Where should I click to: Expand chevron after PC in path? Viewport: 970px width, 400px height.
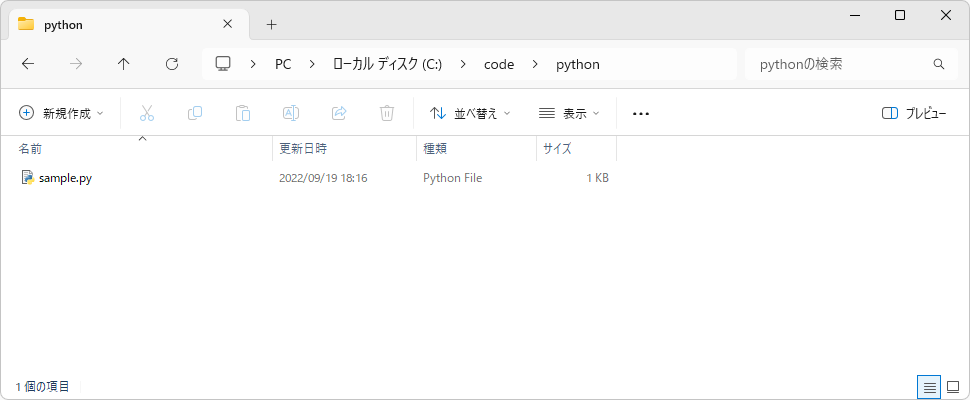[x=312, y=64]
